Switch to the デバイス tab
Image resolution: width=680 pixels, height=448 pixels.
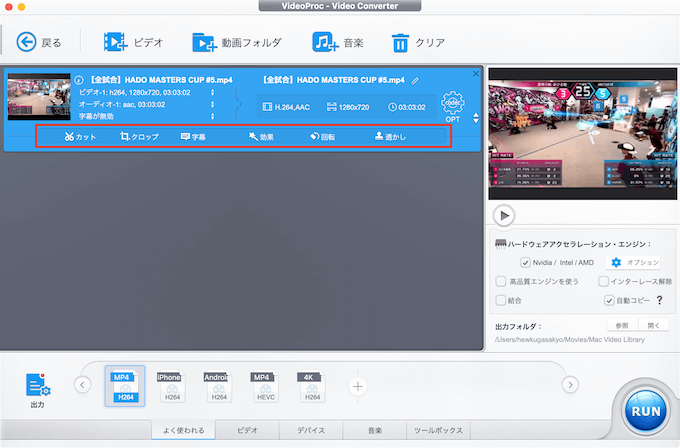[310, 431]
